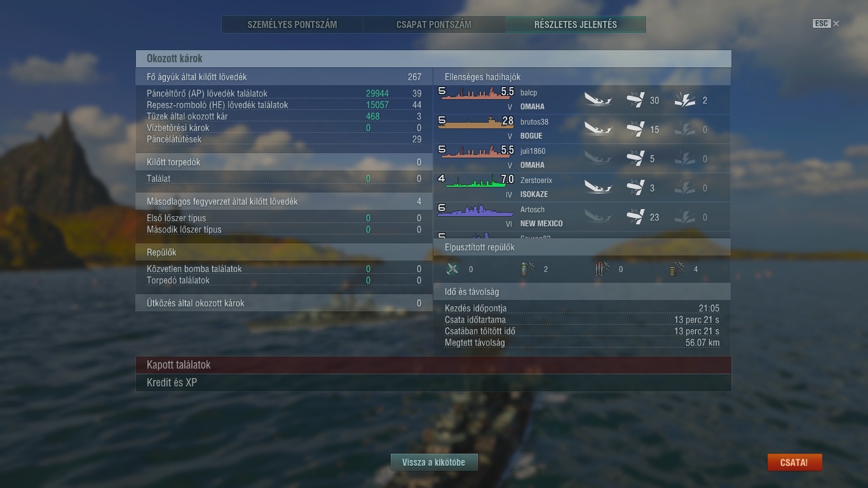Close the report with the ESC button
Viewport: 868px width, 488px height.
[x=826, y=24]
